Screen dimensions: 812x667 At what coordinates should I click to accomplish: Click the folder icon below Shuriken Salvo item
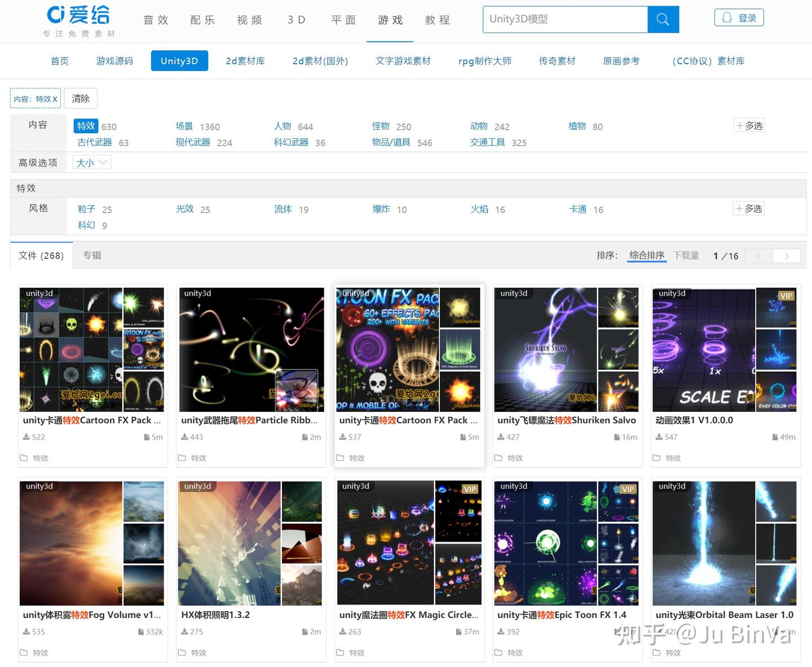click(498, 458)
